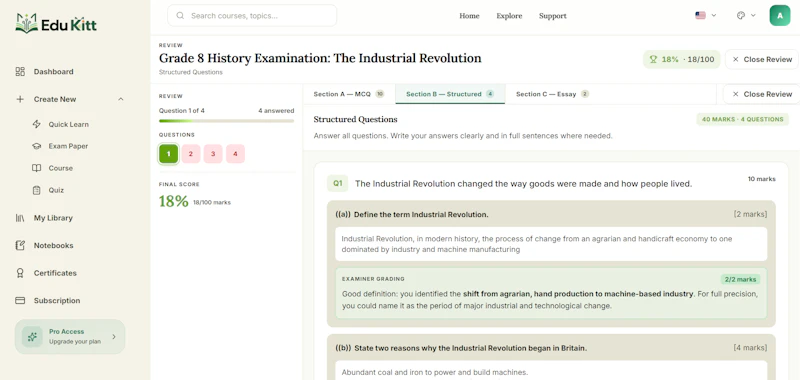Open Exam Paper label
The height and width of the screenshot is (380, 800).
68,146
